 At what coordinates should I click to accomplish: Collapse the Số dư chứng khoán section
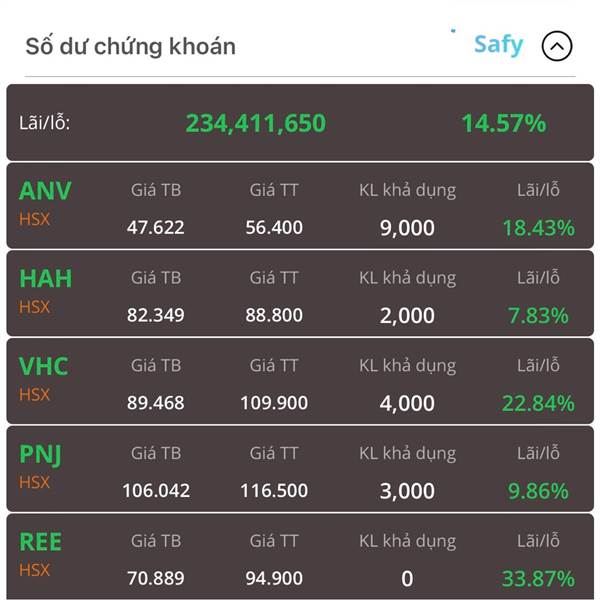[557, 46]
